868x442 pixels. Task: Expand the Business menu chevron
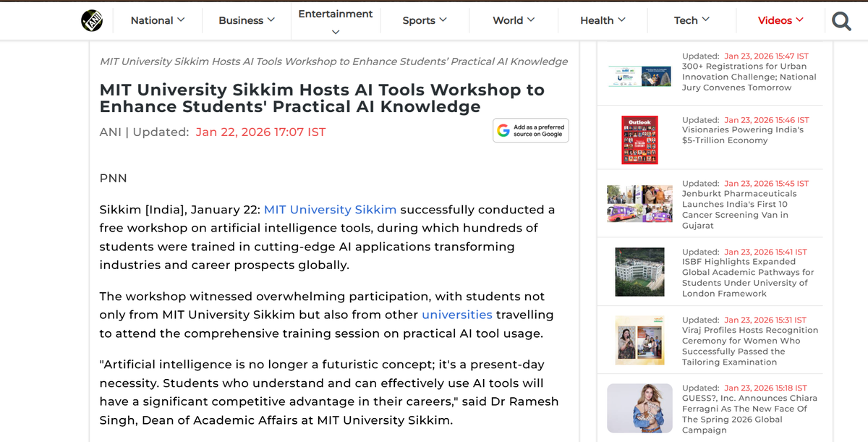click(x=271, y=20)
